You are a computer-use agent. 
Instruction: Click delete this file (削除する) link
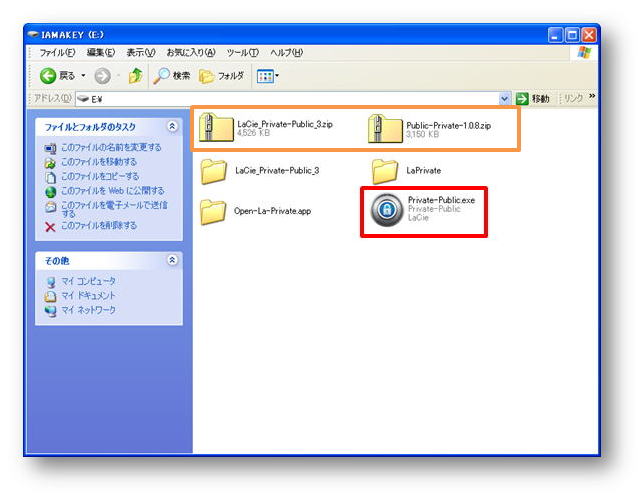[99, 225]
